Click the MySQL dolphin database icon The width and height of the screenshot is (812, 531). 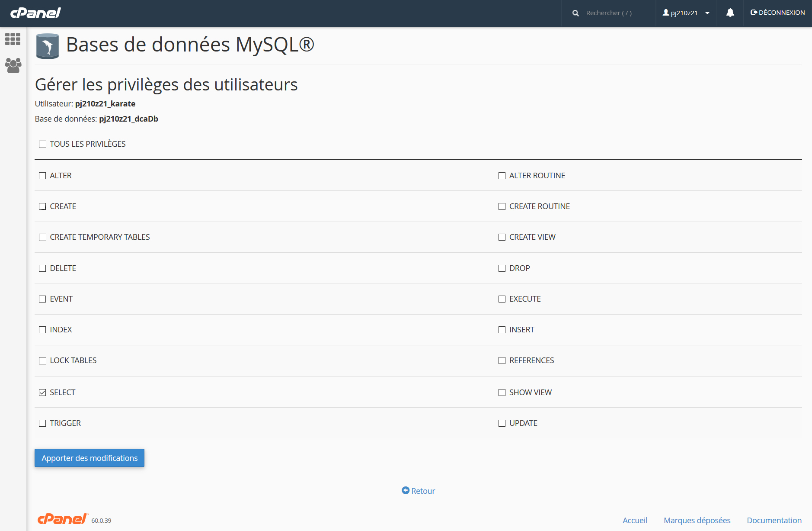click(x=48, y=46)
